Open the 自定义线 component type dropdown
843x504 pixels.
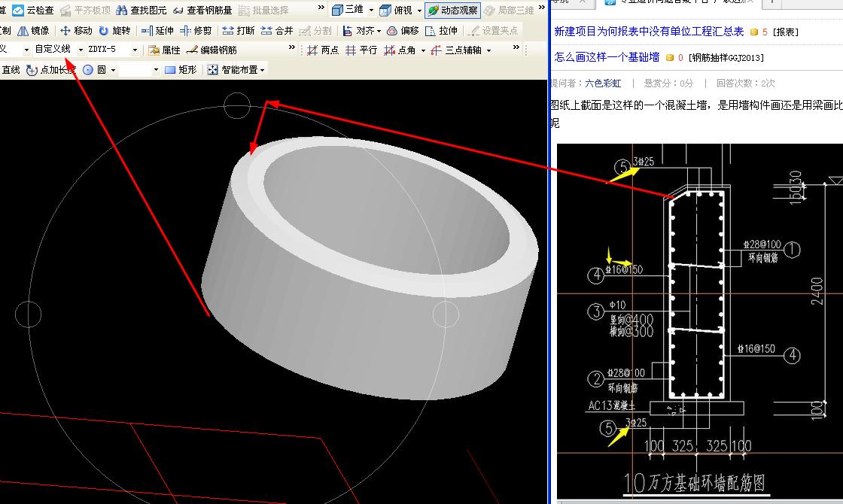(81, 50)
